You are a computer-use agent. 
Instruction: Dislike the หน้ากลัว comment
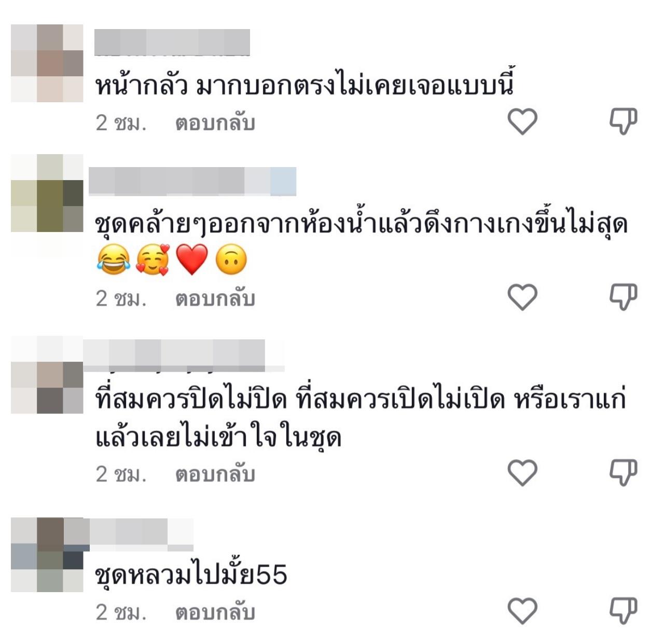[623, 122]
